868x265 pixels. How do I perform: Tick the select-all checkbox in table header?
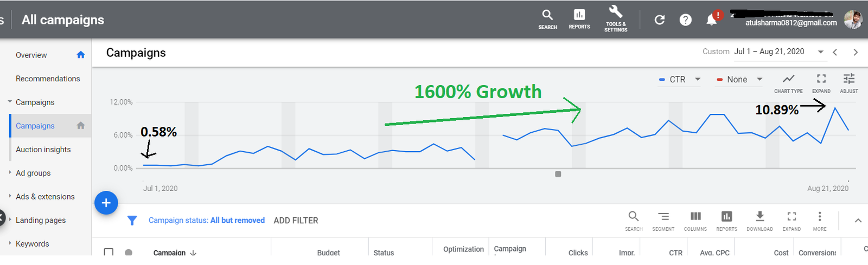pos(108,253)
